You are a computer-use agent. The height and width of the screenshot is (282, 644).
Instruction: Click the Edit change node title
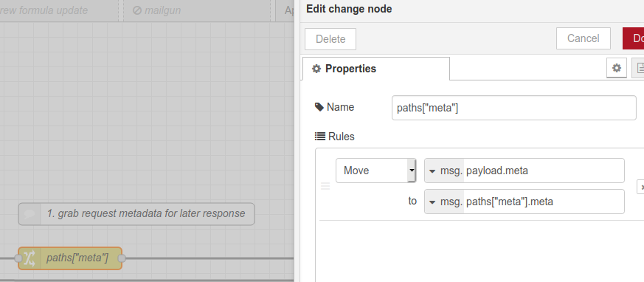click(x=349, y=9)
